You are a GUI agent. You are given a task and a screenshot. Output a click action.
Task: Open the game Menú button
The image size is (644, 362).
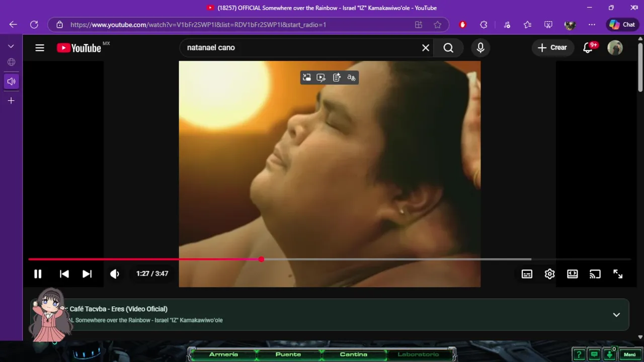pos(630,354)
